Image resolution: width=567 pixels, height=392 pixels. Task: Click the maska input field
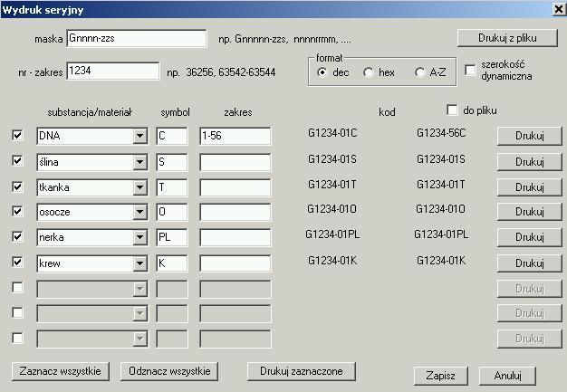[137, 38]
